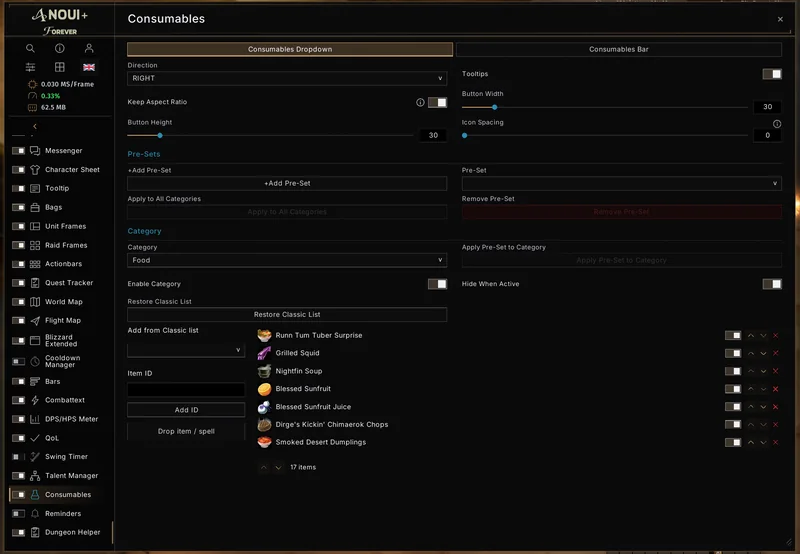Click the search magnifier icon in sidebar
Screen dimensions: 800x554
pos(31,48)
